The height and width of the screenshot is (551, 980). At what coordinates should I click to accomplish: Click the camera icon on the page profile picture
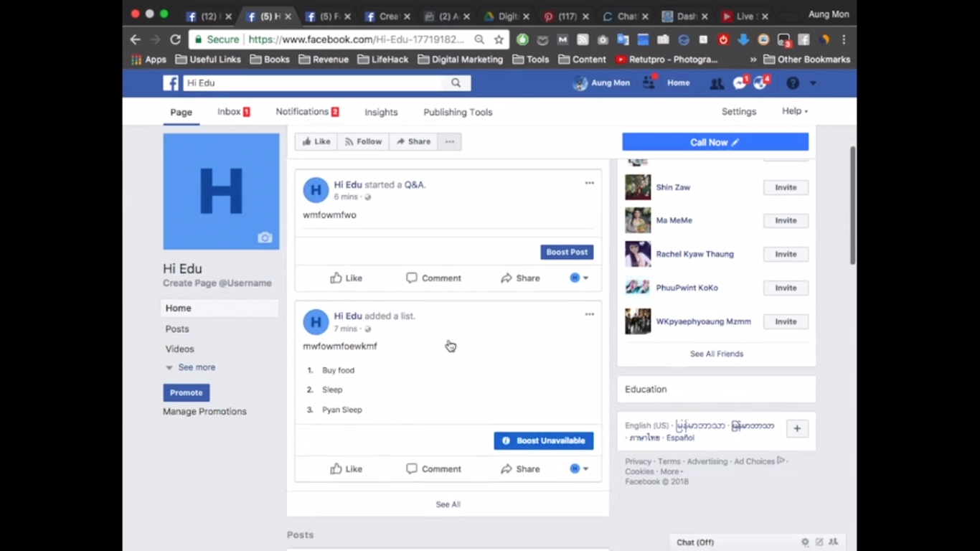265,237
